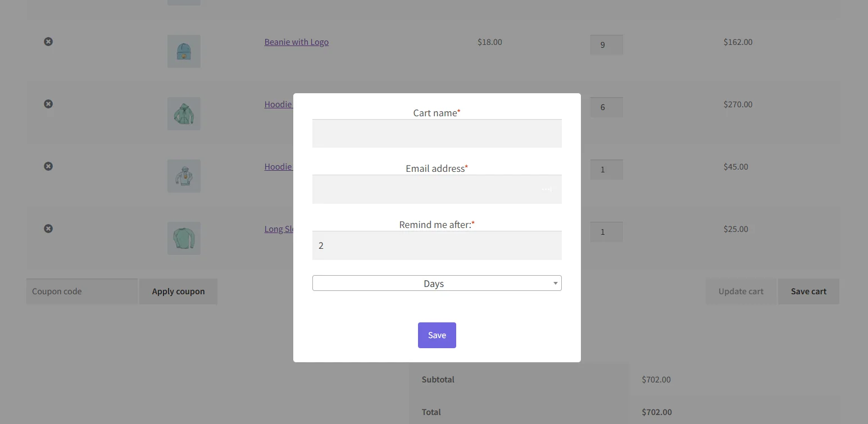Remove the Long Sleeve item from cart

(48, 229)
